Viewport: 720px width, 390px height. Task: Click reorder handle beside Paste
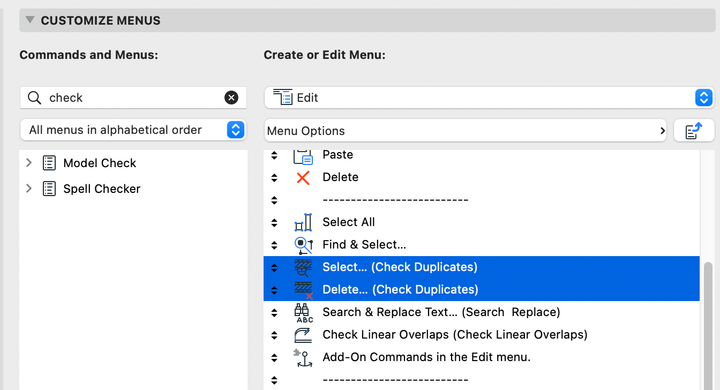point(274,155)
